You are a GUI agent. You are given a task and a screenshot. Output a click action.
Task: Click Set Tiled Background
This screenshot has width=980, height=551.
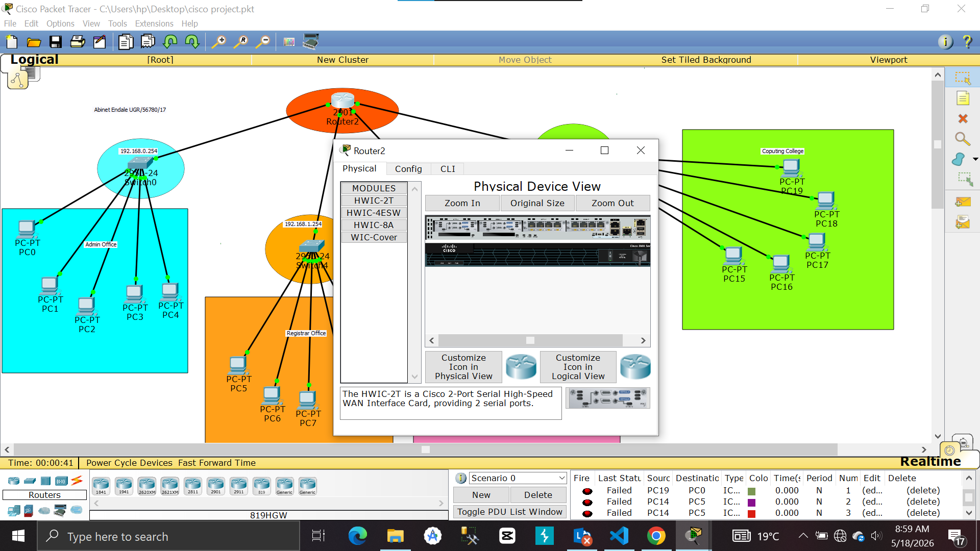(x=706, y=60)
